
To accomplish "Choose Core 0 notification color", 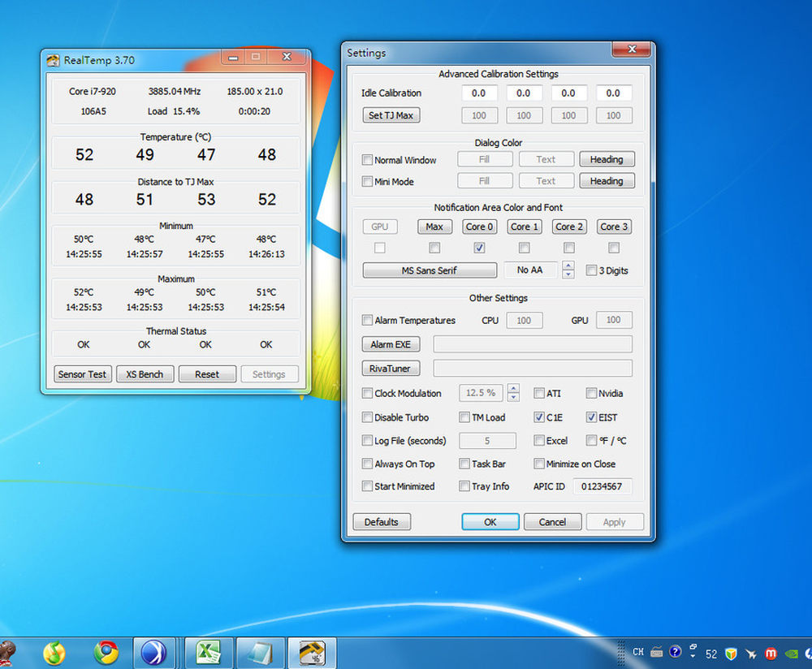I will 480,227.
